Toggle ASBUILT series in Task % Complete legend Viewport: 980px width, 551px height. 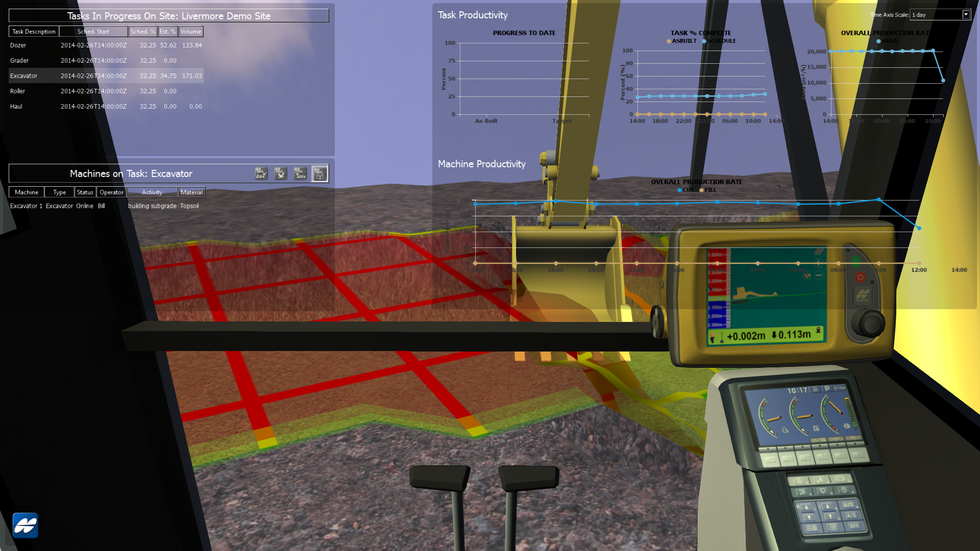682,41
